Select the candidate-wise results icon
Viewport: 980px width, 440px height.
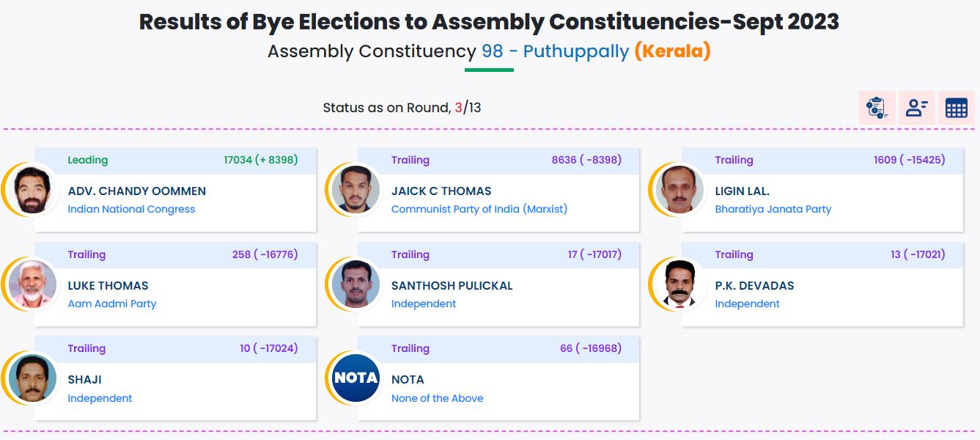click(x=916, y=108)
